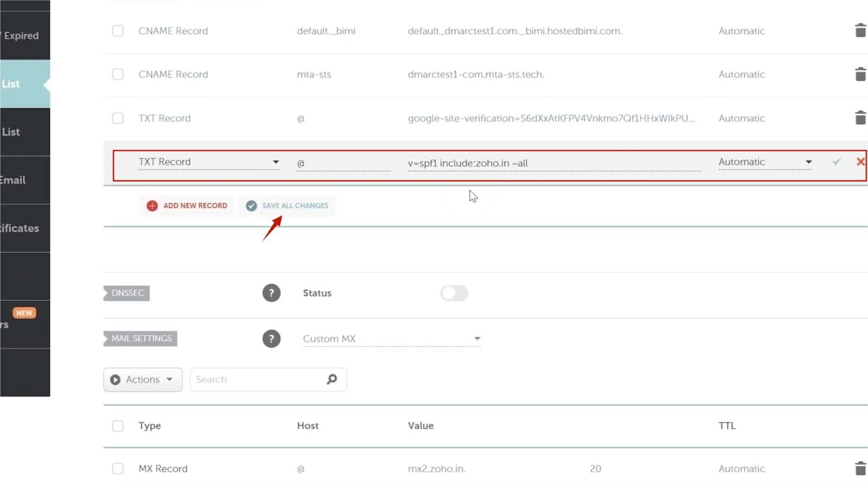Click Add New Record
The height and width of the screenshot is (488, 868).
[x=186, y=206]
